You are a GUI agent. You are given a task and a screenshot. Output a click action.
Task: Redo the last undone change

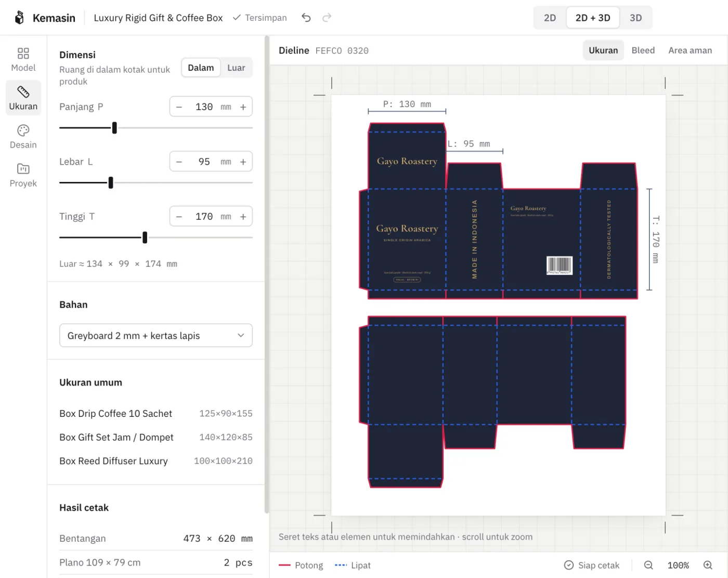(x=327, y=18)
